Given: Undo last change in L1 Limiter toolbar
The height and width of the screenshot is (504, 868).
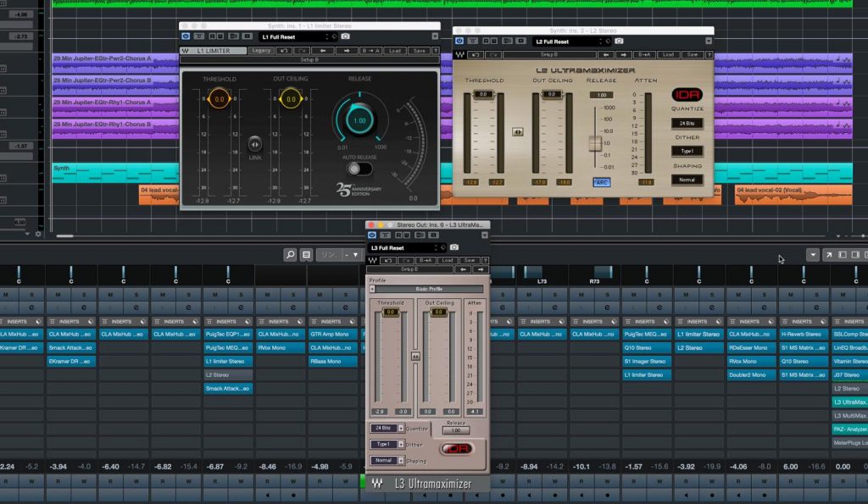Looking at the screenshot, I should pyautogui.click(x=284, y=51).
